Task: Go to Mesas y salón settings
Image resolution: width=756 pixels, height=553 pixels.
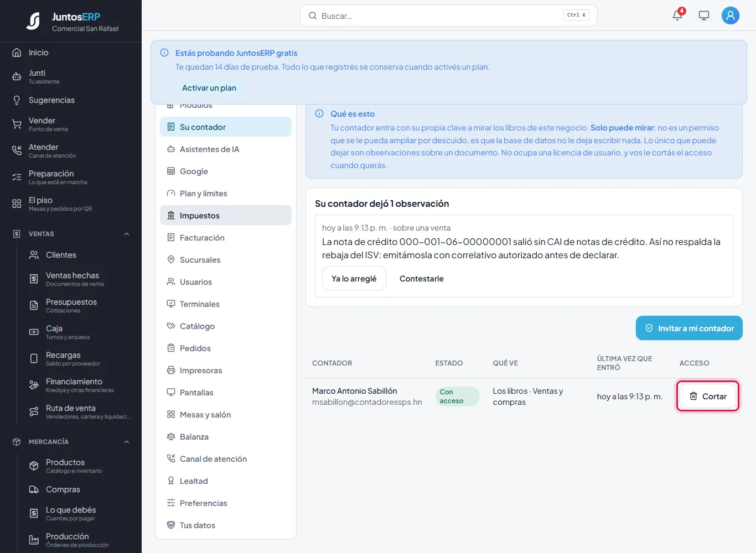Action: click(x=226, y=415)
